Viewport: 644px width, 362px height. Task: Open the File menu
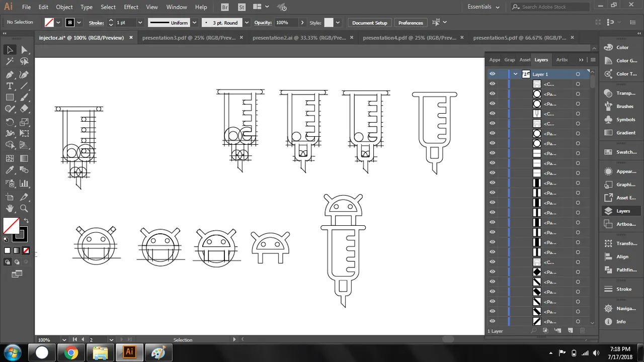pos(26,7)
